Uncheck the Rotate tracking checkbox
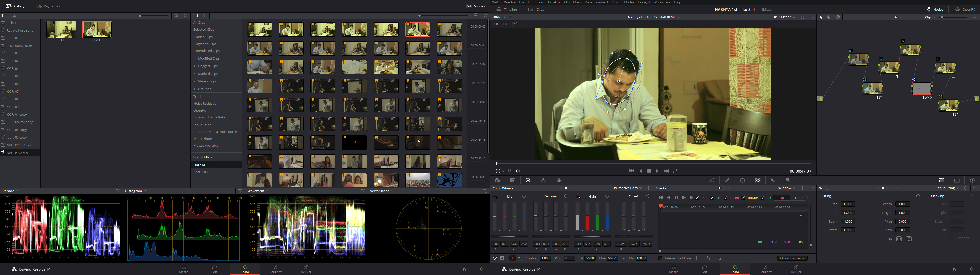Screen dimensions: 980x275 tap(743, 198)
